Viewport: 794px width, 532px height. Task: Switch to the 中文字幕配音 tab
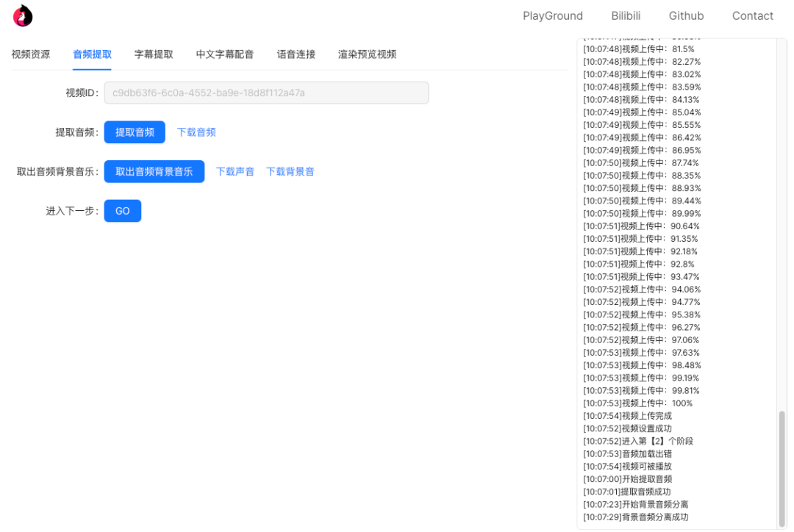[x=225, y=54]
